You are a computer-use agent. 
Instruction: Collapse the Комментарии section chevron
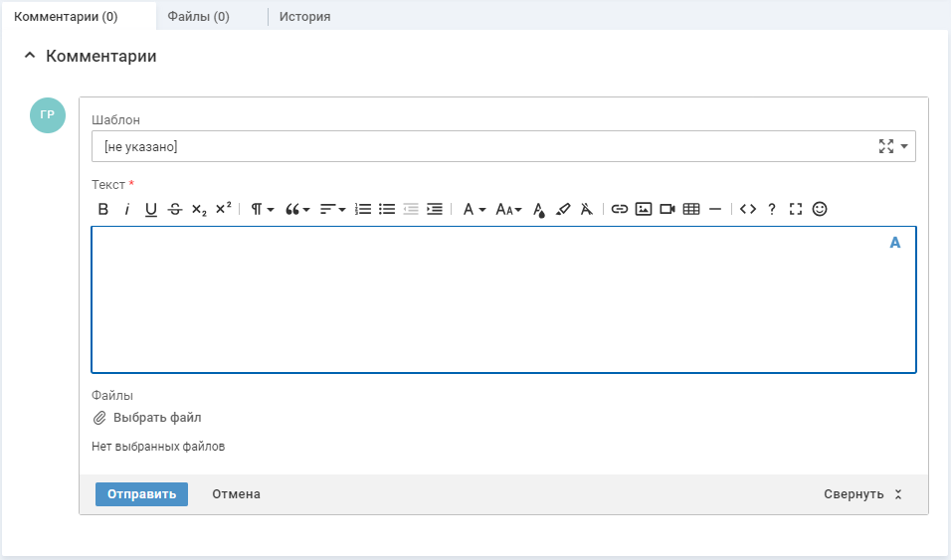pyautogui.click(x=29, y=57)
